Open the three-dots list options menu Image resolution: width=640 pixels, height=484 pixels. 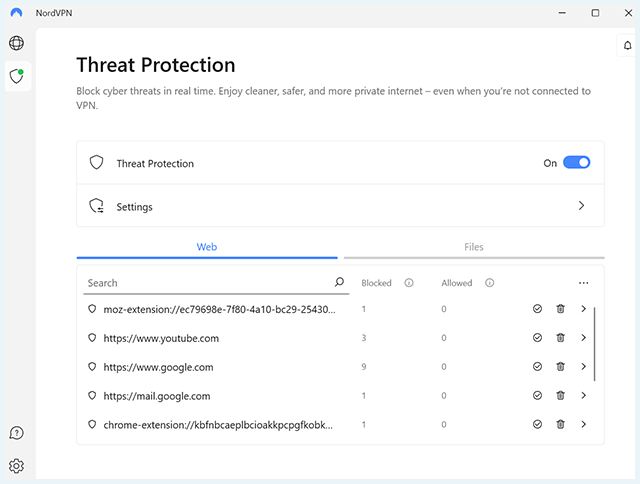(x=583, y=283)
